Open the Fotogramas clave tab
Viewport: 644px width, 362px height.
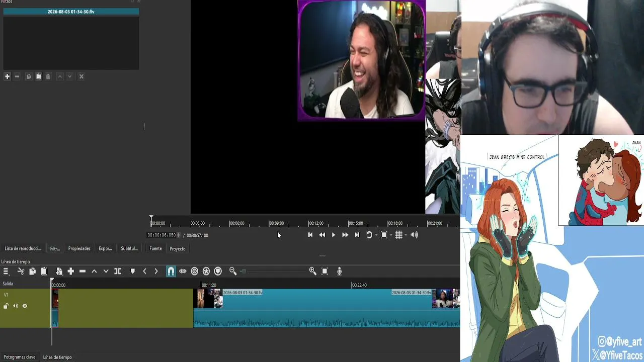(x=20, y=357)
